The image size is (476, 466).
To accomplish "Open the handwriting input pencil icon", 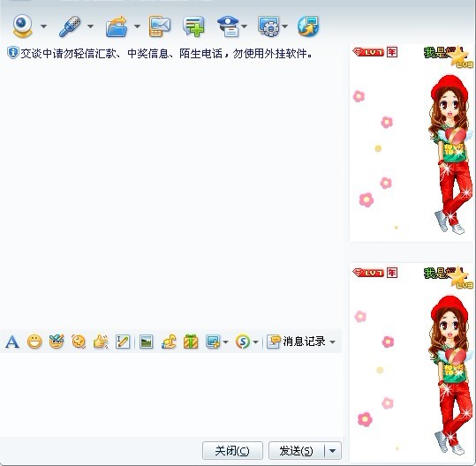I will (123, 342).
